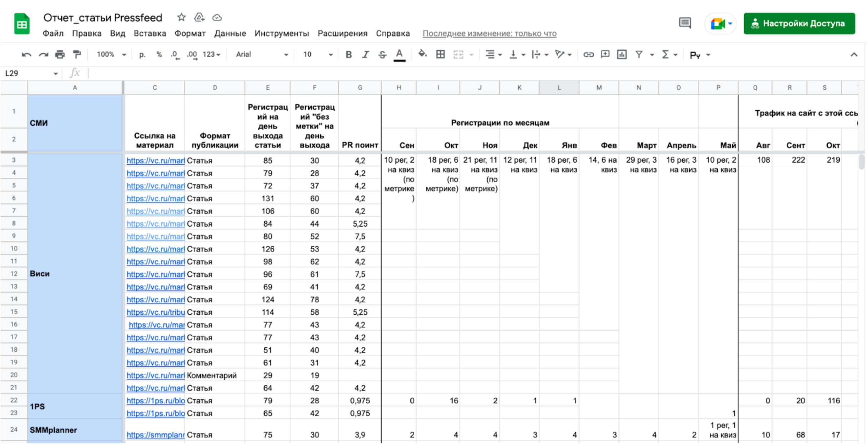Viewport: 868px width, 444px height.
Task: Toggle italic formatting
Action: click(365, 55)
